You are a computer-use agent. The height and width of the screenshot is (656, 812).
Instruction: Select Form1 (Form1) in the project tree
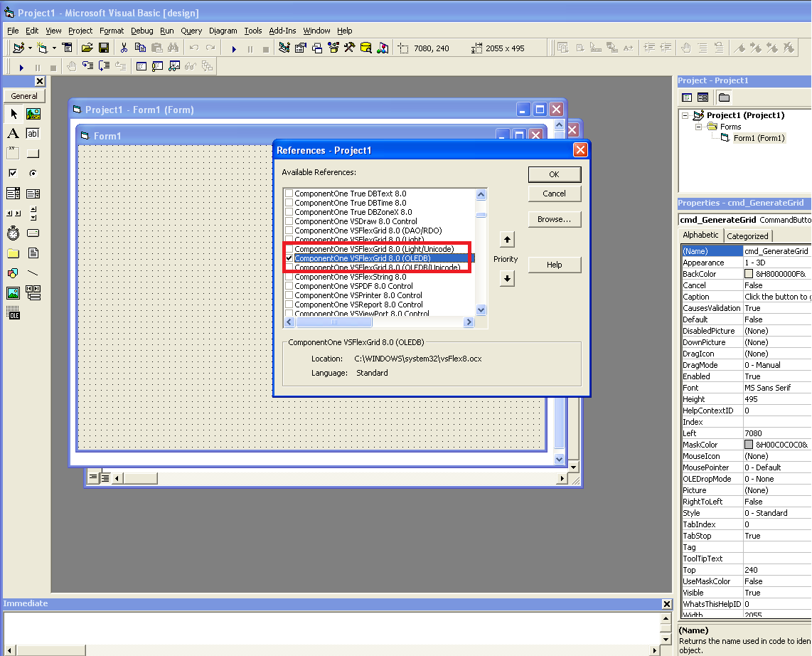coord(759,138)
